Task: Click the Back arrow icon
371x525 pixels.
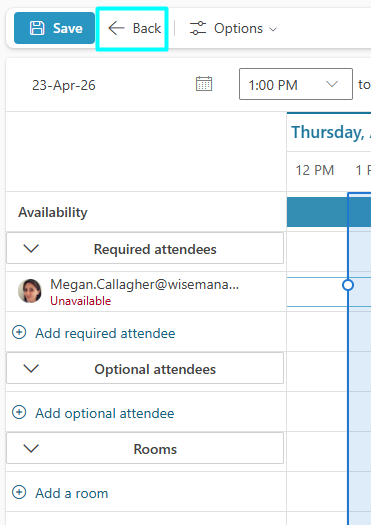Action: [116, 28]
